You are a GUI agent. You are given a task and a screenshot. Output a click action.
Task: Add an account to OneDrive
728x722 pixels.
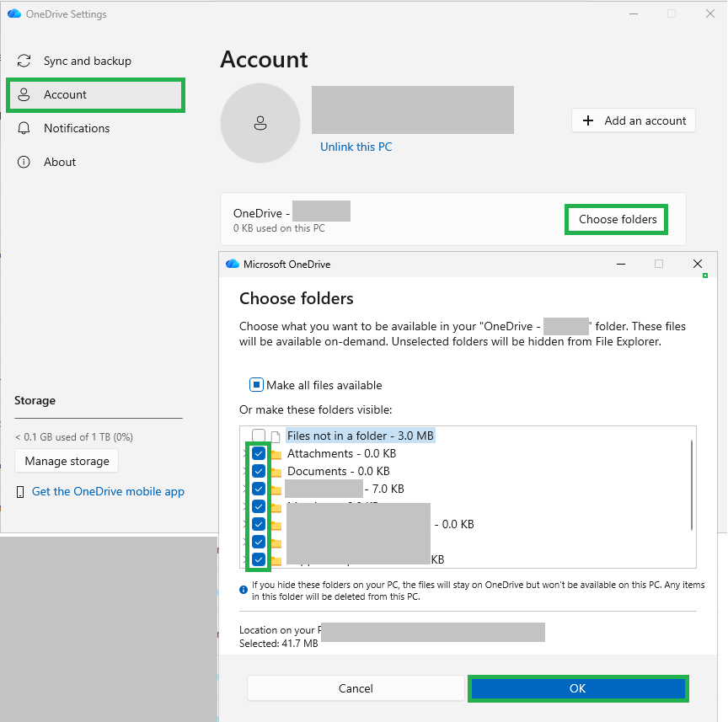(634, 120)
